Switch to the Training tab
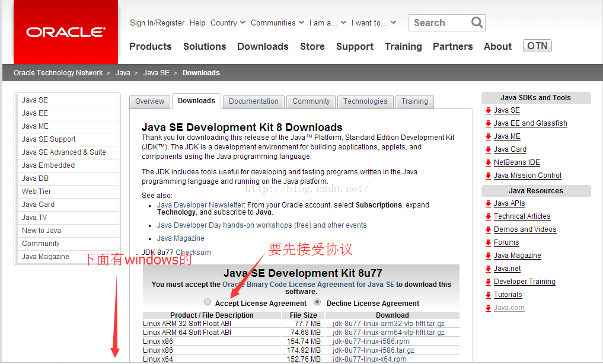The image size is (603, 364). [x=414, y=101]
